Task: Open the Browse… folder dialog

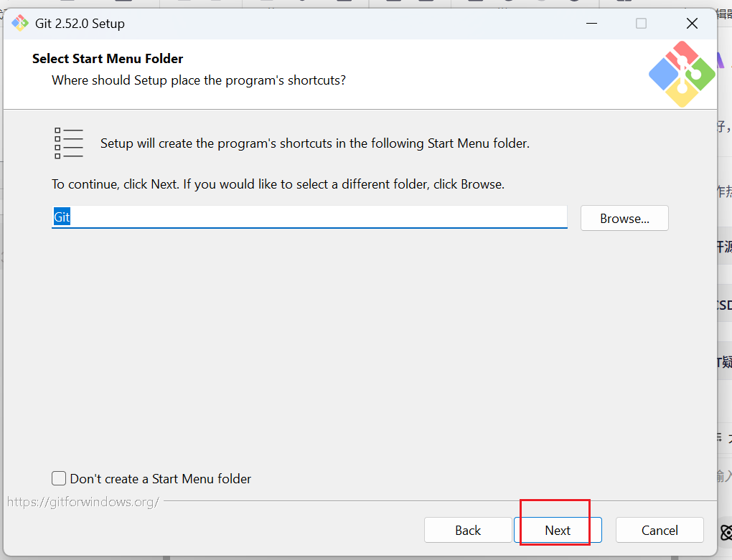Action: click(x=624, y=218)
